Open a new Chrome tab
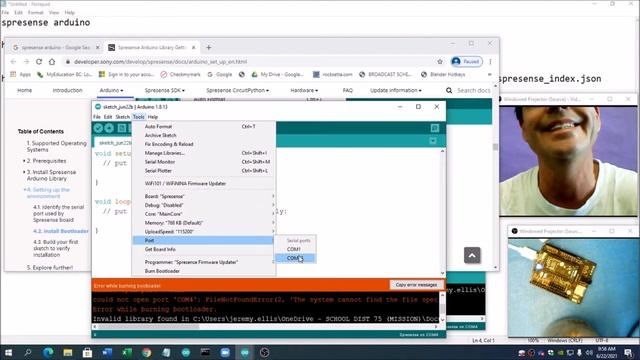Viewport: 640px width, 360px height. [x=209, y=47]
